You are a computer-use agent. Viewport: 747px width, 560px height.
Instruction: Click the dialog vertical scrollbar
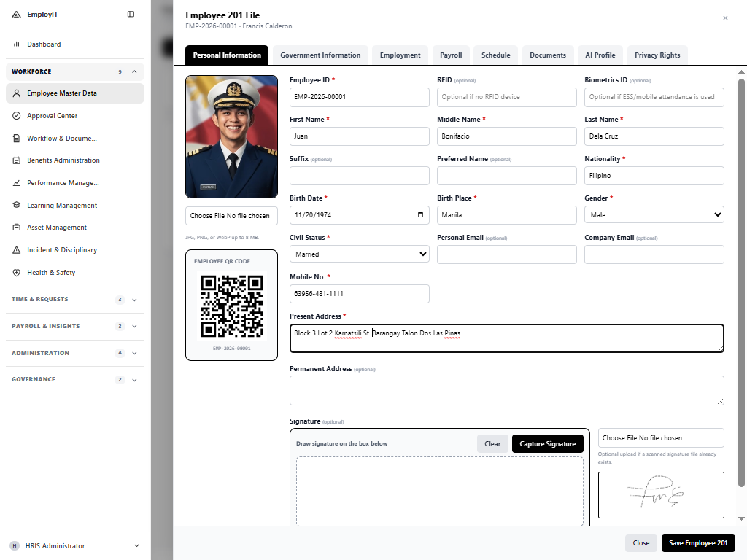(x=741, y=283)
